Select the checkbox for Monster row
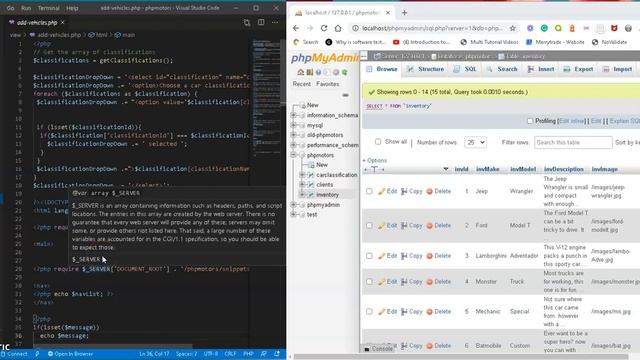 tap(369, 282)
